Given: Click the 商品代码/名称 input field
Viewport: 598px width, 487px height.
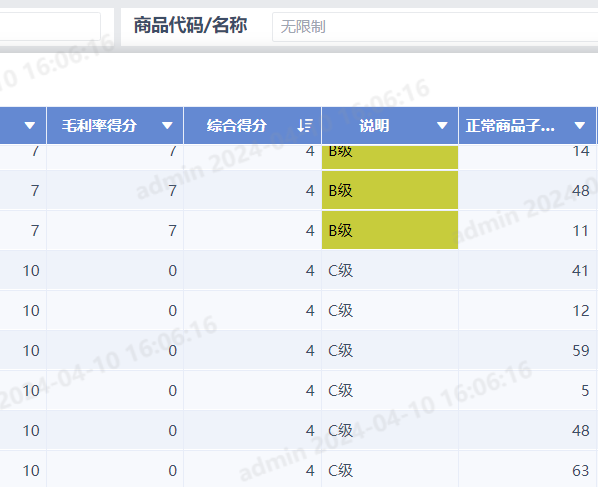Looking at the screenshot, I should coord(435,27).
